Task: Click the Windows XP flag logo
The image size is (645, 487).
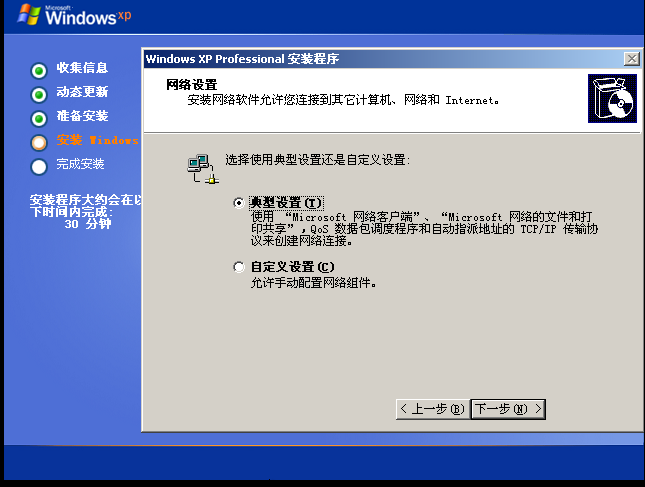Action: click(x=29, y=15)
